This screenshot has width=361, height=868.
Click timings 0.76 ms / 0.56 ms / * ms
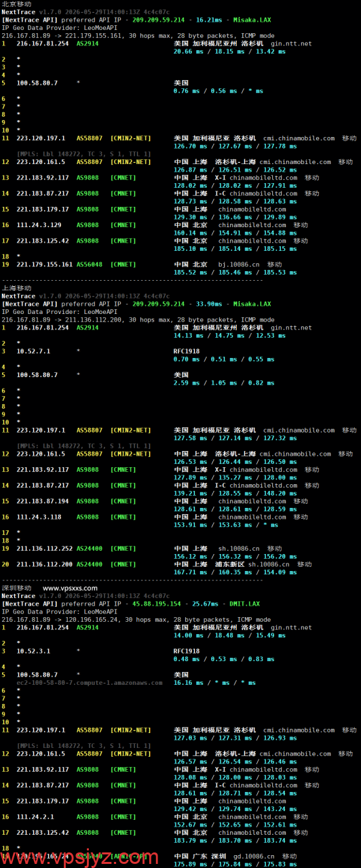pyautogui.click(x=218, y=91)
